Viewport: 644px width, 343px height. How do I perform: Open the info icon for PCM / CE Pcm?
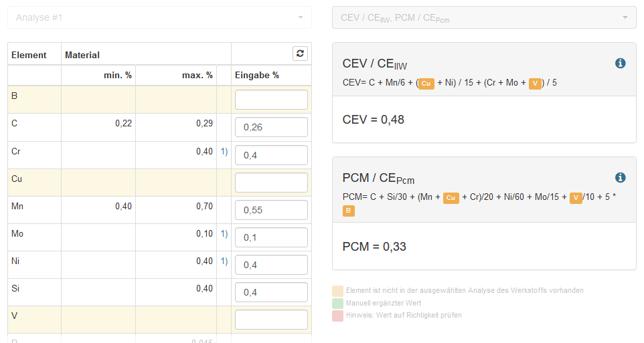coord(620,177)
